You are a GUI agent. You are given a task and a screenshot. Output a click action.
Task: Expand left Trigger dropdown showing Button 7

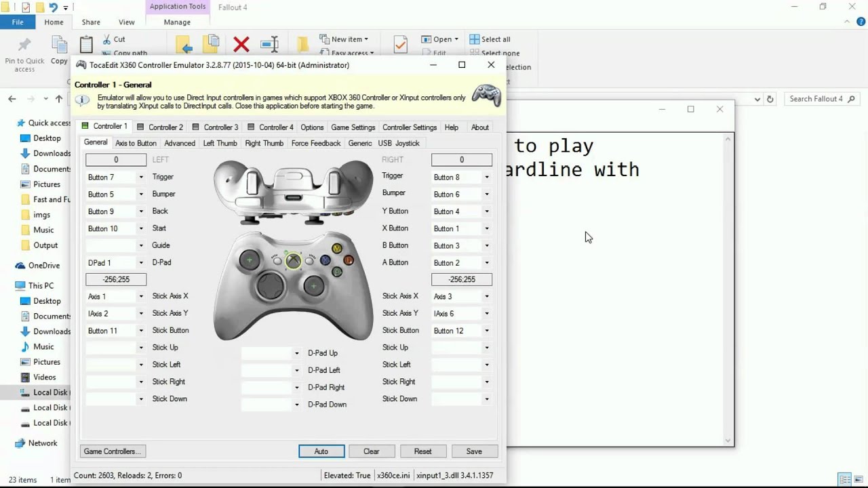point(141,178)
